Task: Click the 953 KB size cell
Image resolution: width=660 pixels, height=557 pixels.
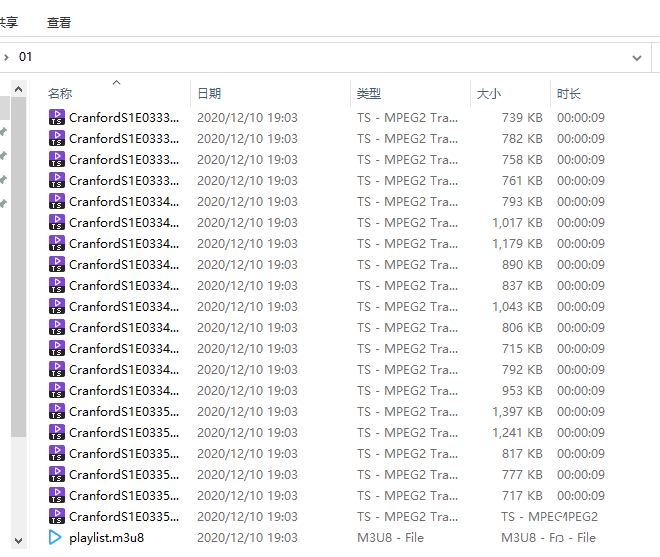Action: (522, 391)
